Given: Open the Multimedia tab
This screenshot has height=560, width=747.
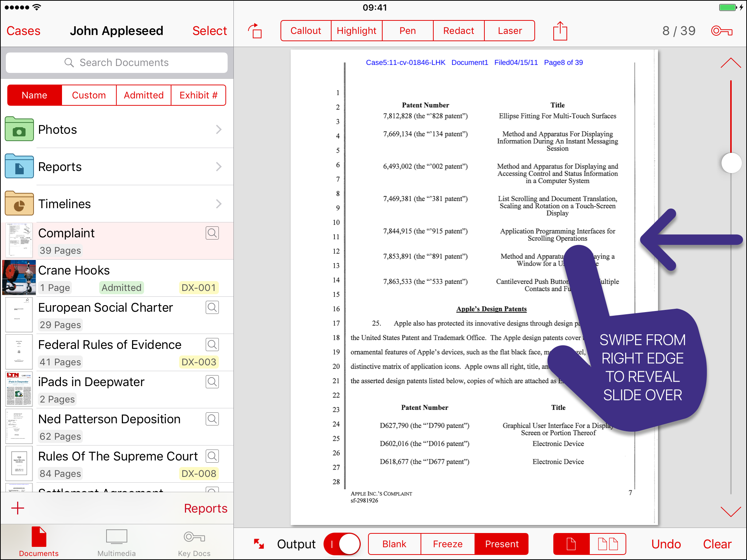Looking at the screenshot, I should tap(116, 542).
